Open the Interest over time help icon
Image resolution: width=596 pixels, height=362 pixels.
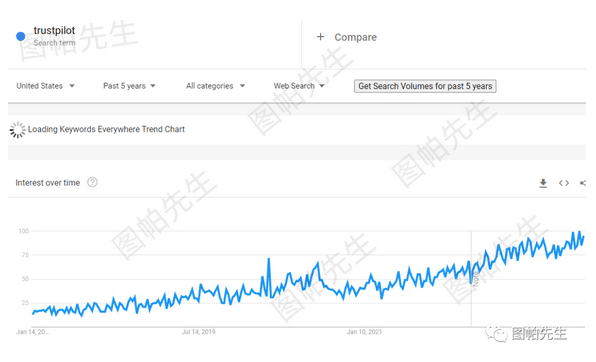(x=92, y=183)
